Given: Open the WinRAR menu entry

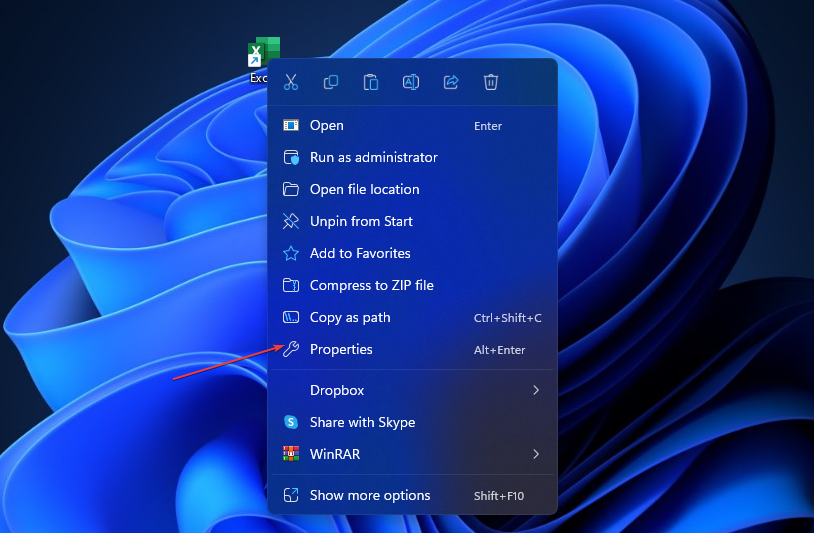Looking at the screenshot, I should click(412, 454).
